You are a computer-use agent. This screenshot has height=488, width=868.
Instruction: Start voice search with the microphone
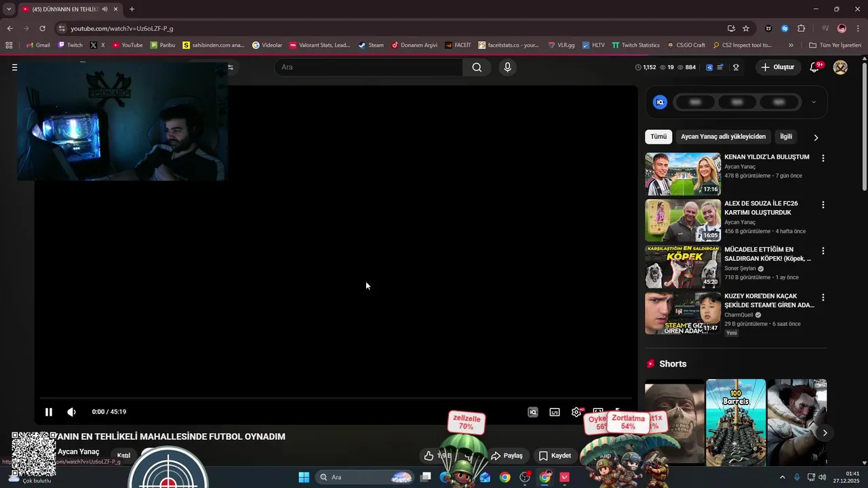tap(507, 67)
